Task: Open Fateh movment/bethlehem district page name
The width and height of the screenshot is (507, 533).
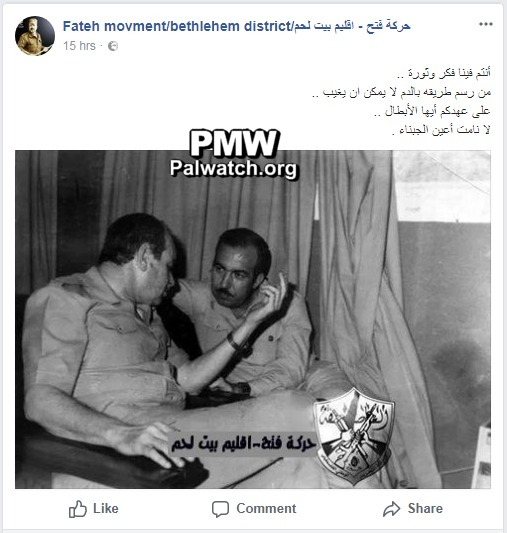Action: pos(177,26)
